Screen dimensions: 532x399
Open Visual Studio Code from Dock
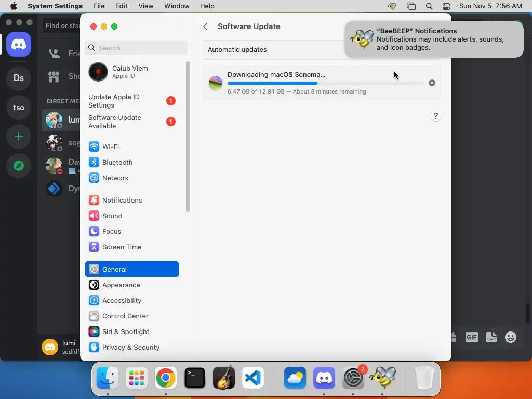coord(253,378)
